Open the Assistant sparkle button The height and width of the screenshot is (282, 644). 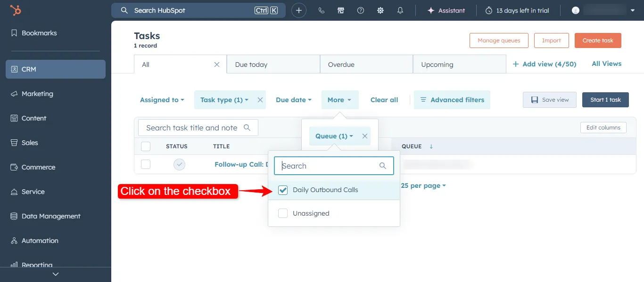point(446,10)
